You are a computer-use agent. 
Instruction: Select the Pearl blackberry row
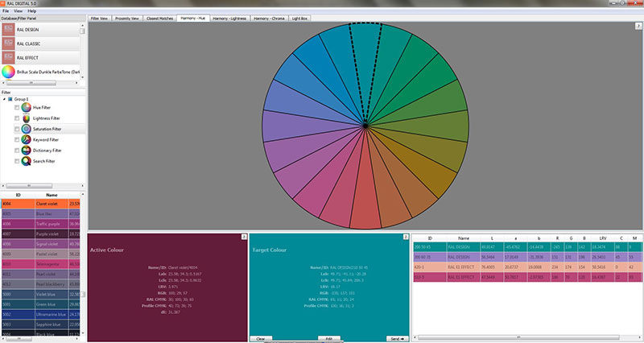pyautogui.click(x=41, y=284)
